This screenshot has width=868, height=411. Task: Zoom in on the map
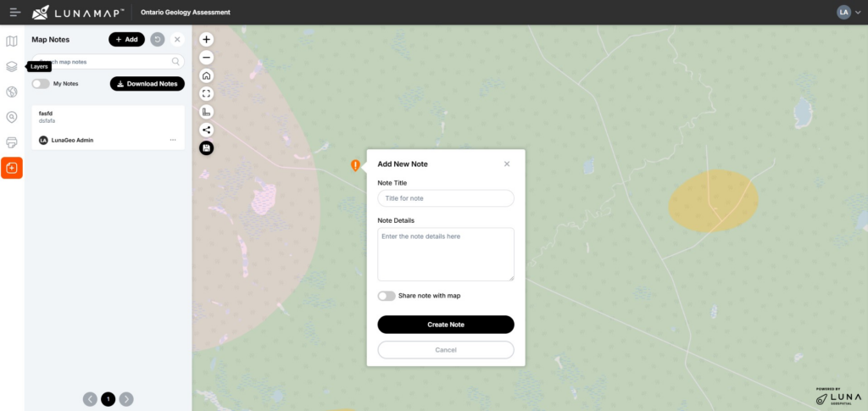(x=206, y=40)
